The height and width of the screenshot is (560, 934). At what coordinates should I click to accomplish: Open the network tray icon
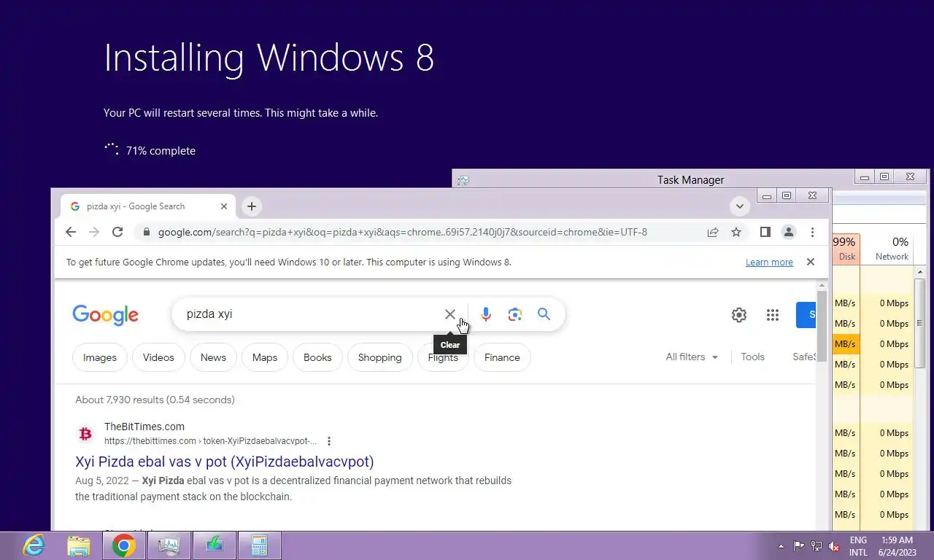tap(817, 546)
